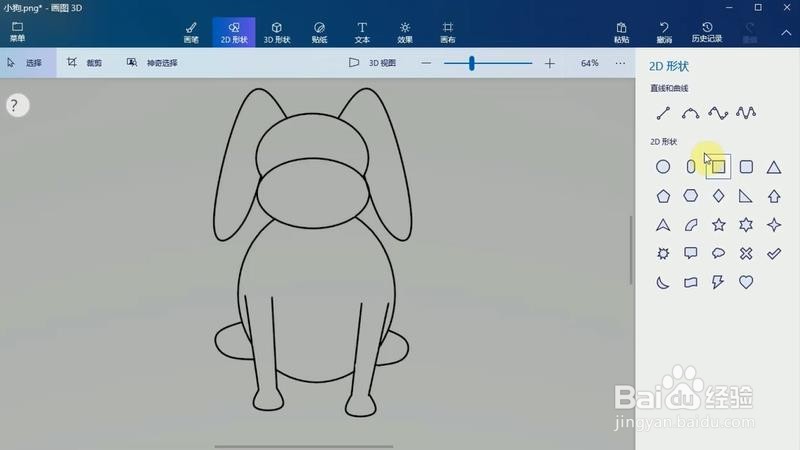This screenshot has height=450, width=800.
Task: Select the four-point star shape
Action: (x=773, y=224)
